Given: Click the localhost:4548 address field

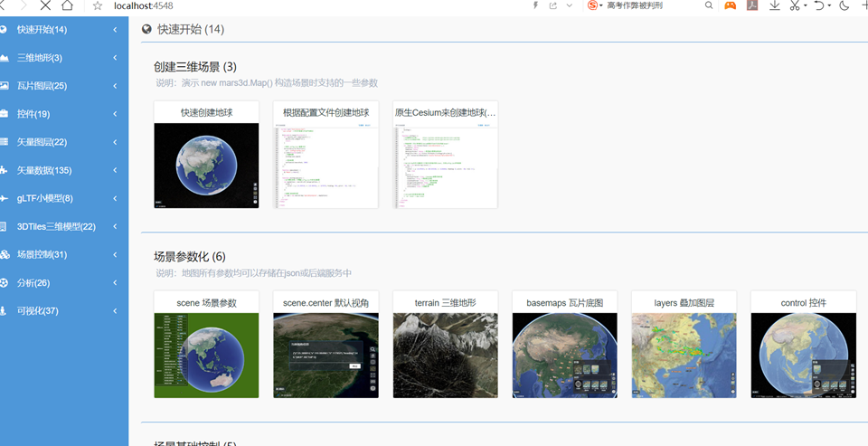Looking at the screenshot, I should point(144,5).
